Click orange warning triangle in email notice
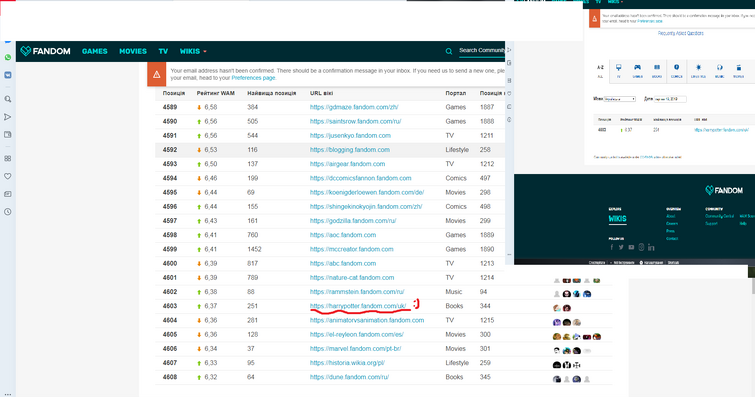Screen dimensions: 755x397 156,74
